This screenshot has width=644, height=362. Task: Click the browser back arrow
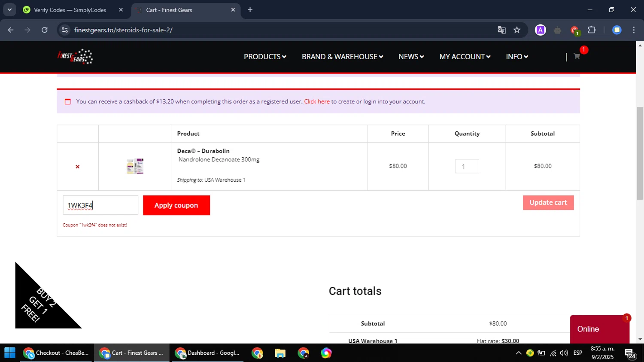point(11,30)
